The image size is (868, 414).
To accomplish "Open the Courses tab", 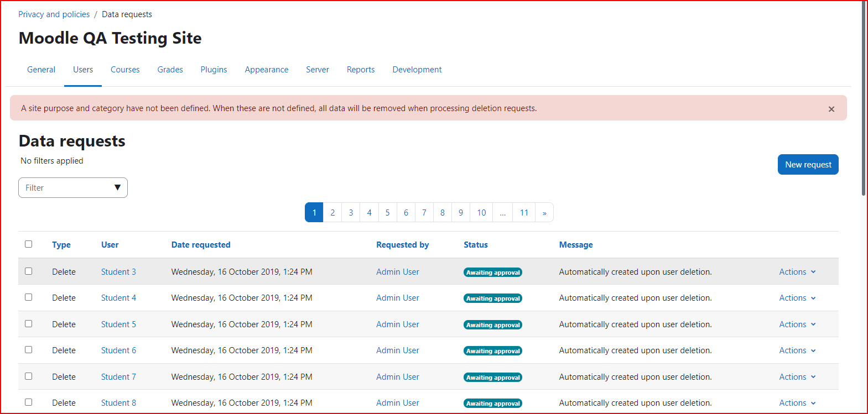I will [125, 70].
